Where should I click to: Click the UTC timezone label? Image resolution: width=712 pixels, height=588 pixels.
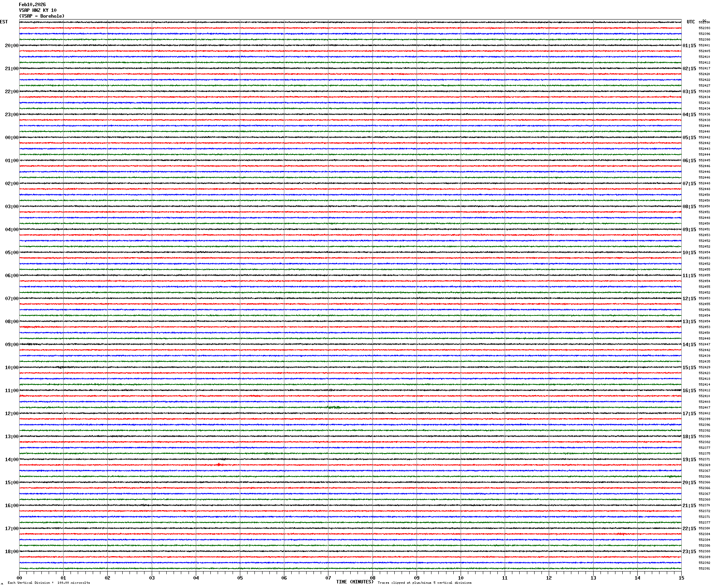click(691, 22)
